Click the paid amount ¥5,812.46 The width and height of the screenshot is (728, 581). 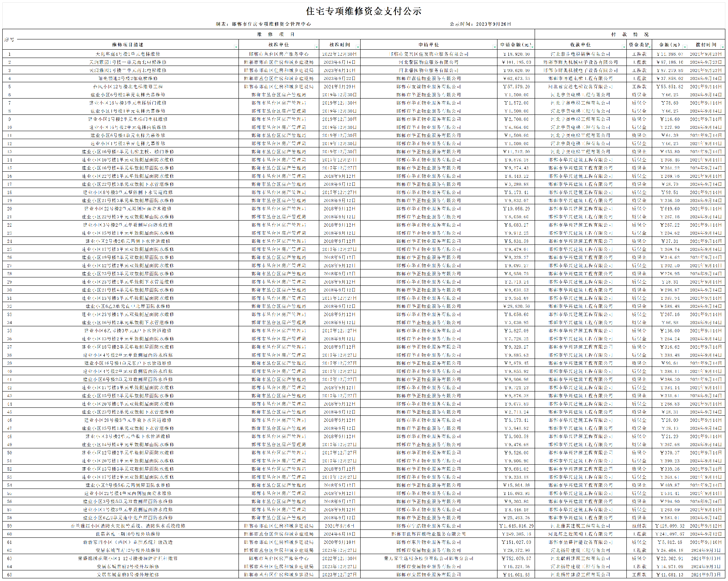[670, 542]
